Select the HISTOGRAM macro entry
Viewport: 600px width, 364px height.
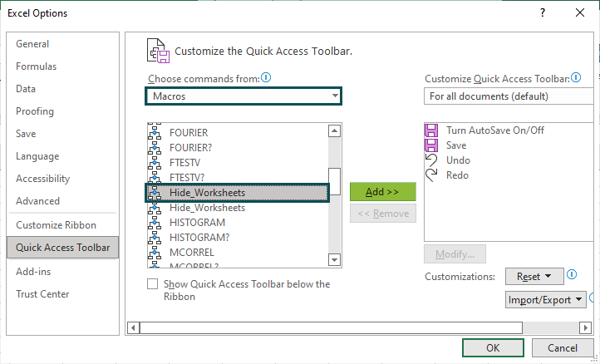[x=238, y=223]
